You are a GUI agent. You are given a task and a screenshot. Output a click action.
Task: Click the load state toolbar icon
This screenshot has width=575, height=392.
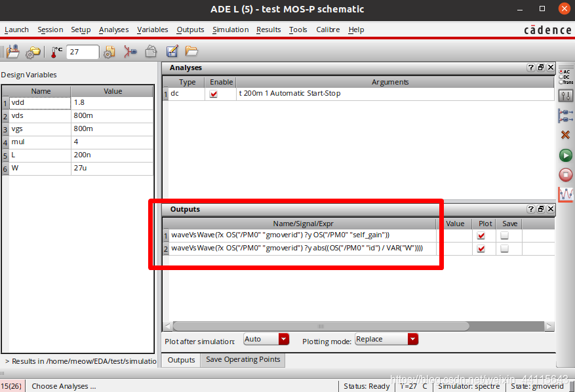click(x=13, y=52)
